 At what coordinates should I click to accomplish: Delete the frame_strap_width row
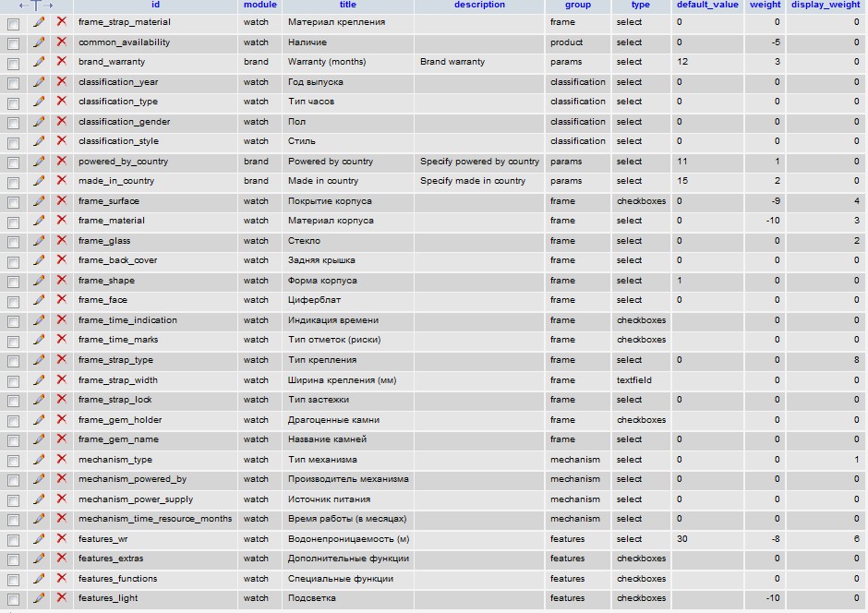[62, 379]
